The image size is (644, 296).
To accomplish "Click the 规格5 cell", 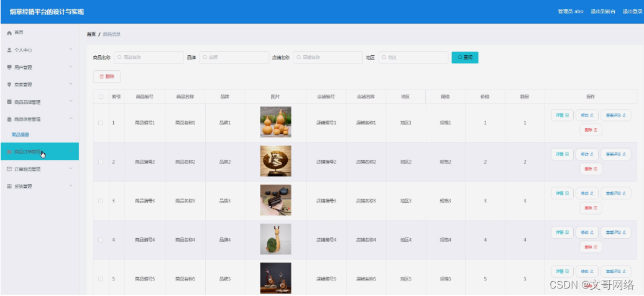I will 446,279.
